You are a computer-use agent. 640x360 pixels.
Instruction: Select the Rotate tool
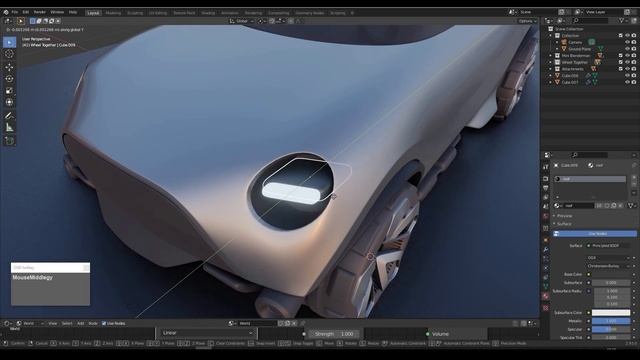click(x=9, y=79)
